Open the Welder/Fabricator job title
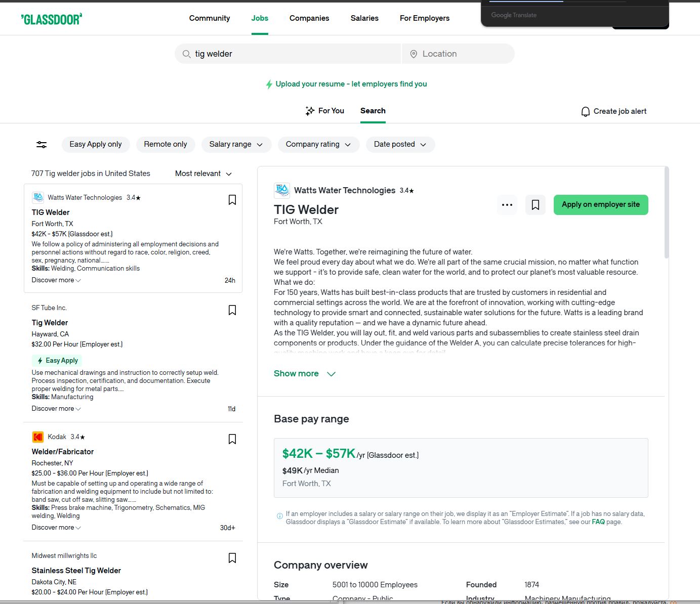The height and width of the screenshot is (604, 700). click(x=63, y=452)
